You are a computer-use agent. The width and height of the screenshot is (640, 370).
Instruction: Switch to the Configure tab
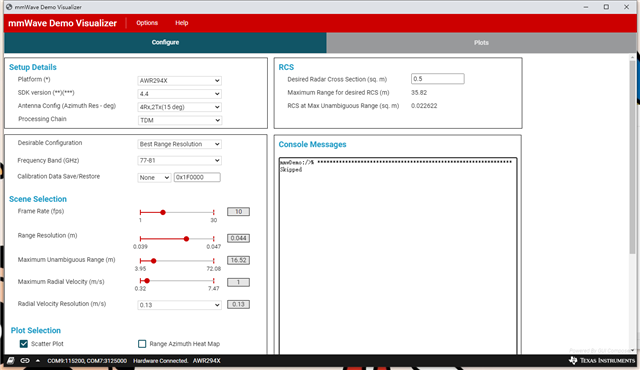tap(165, 42)
